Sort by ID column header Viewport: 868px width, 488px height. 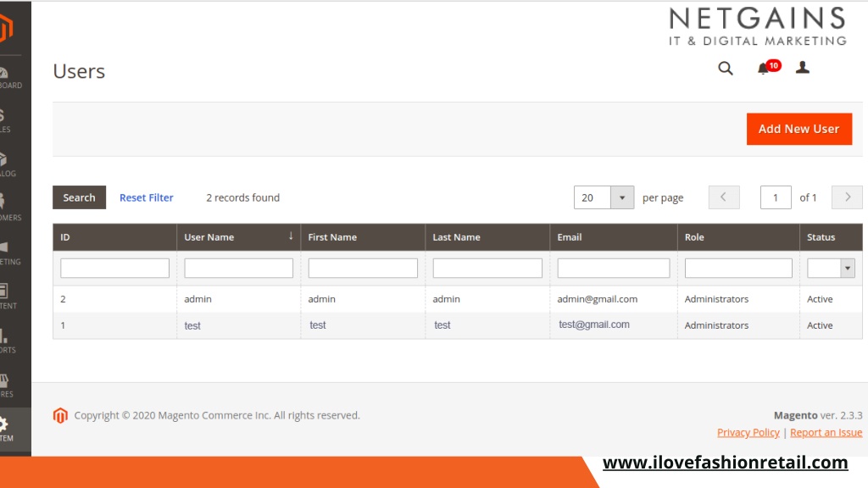(x=114, y=237)
